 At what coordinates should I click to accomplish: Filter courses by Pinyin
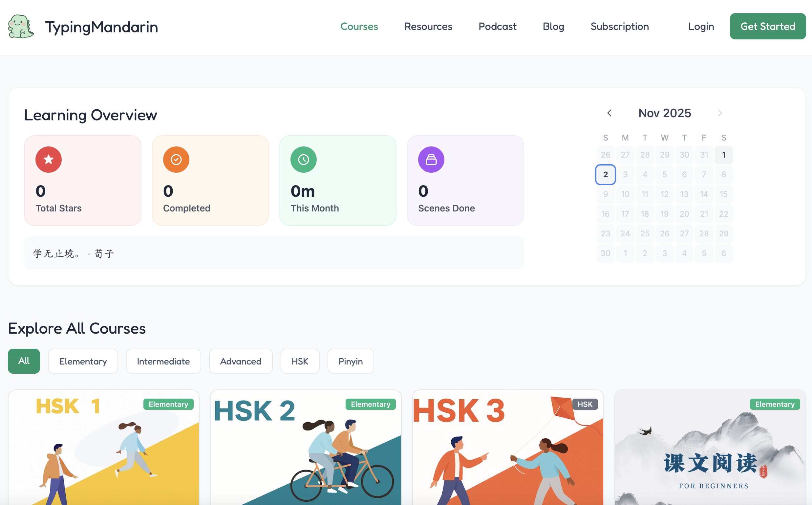tap(350, 361)
